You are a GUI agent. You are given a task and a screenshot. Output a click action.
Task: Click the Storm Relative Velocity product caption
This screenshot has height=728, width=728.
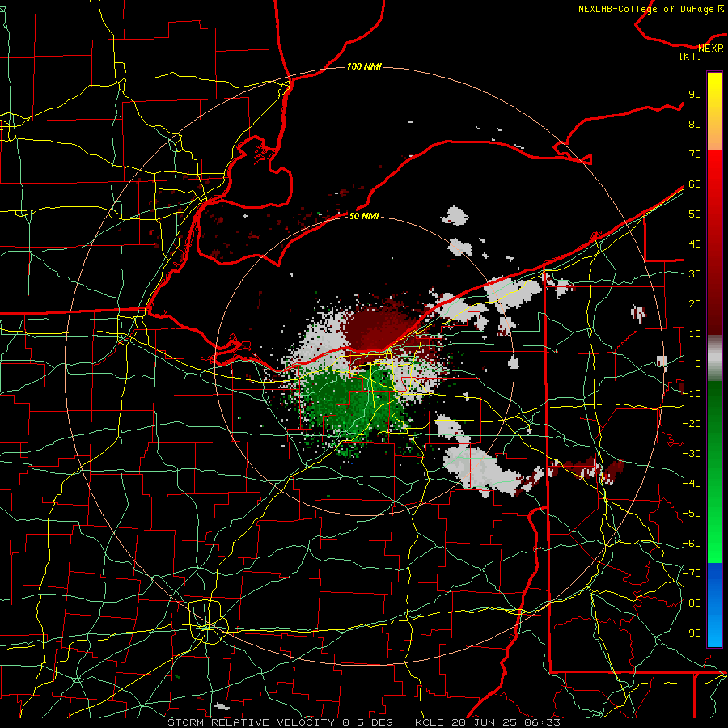(364, 722)
